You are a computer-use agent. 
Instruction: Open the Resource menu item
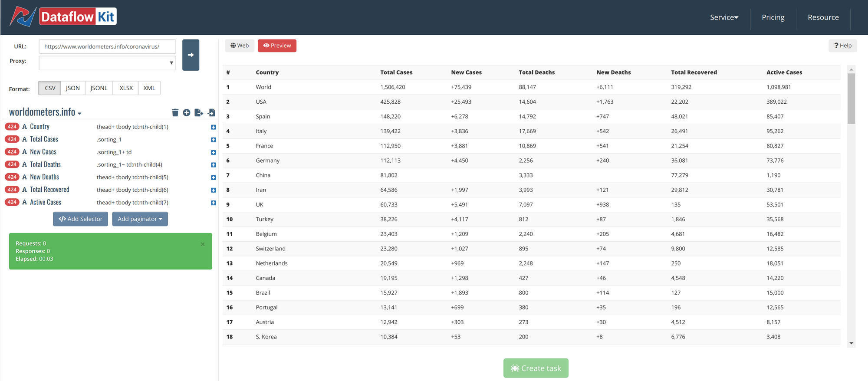point(823,17)
